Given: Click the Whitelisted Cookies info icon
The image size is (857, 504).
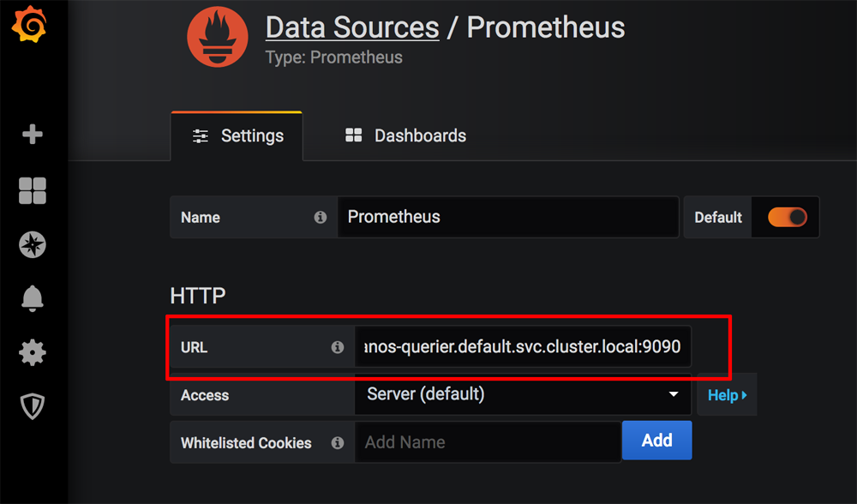Looking at the screenshot, I should click(338, 443).
